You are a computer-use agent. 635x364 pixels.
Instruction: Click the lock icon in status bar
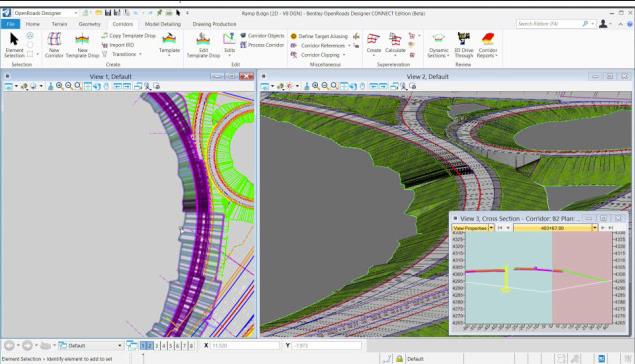399,359
